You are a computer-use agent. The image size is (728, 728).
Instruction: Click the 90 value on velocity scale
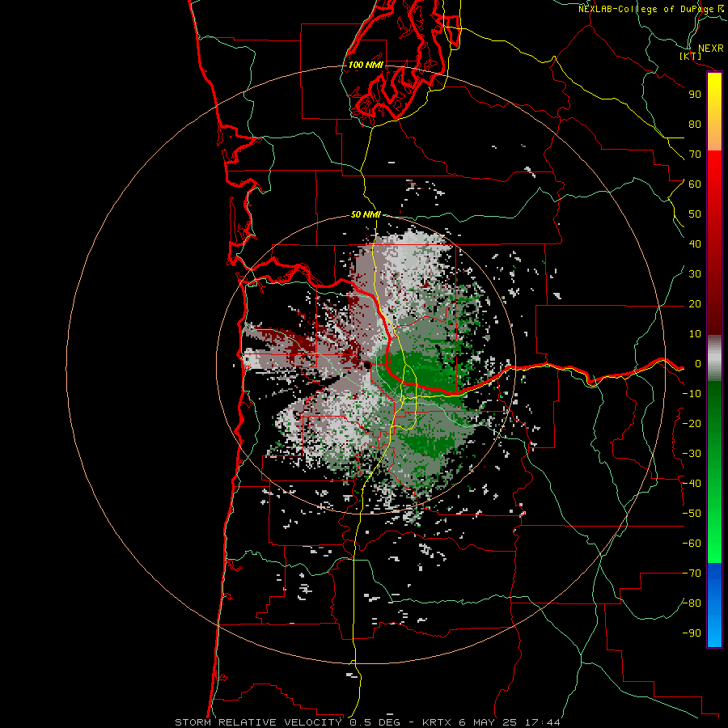coord(695,95)
